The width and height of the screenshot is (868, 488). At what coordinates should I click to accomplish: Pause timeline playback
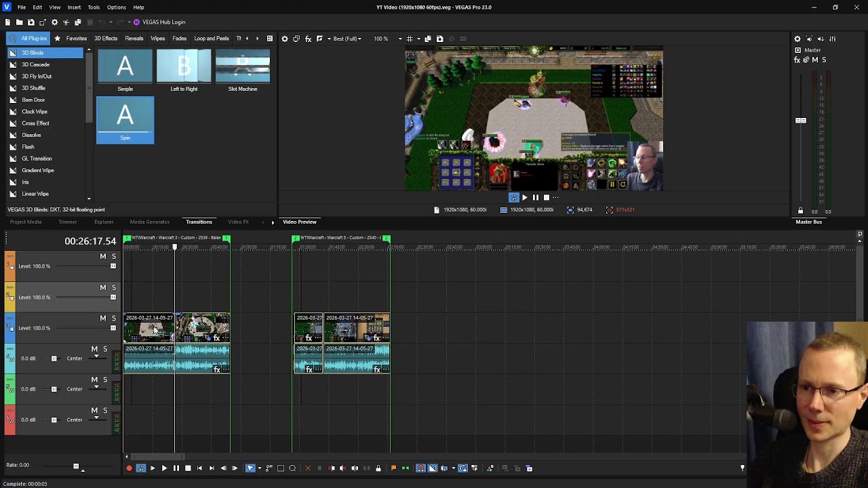[176, 468]
